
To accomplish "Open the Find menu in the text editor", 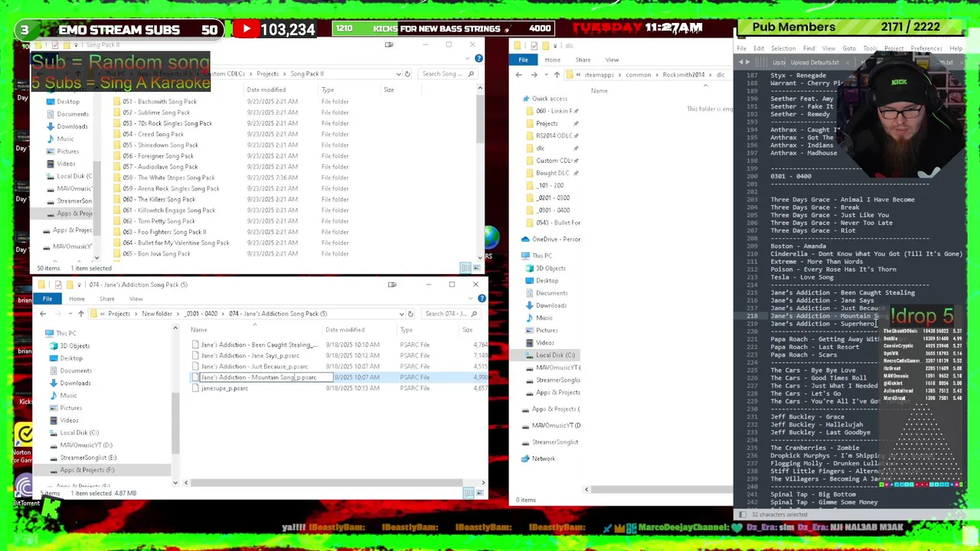I will (x=808, y=48).
